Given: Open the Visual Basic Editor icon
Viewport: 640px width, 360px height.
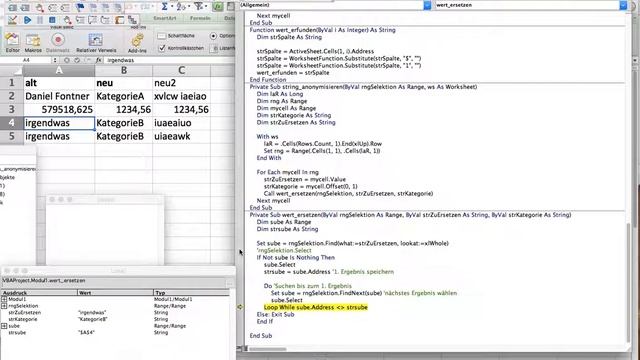Looking at the screenshot, I should (12, 40).
